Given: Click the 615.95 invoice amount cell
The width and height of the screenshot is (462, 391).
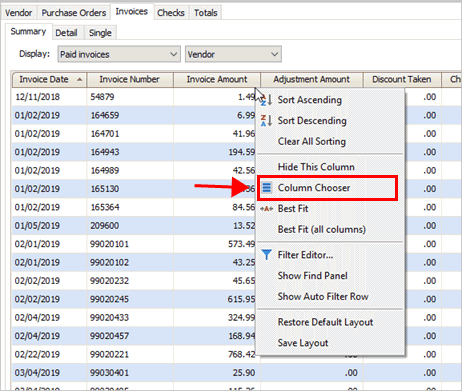Looking at the screenshot, I should pyautogui.click(x=215, y=299).
